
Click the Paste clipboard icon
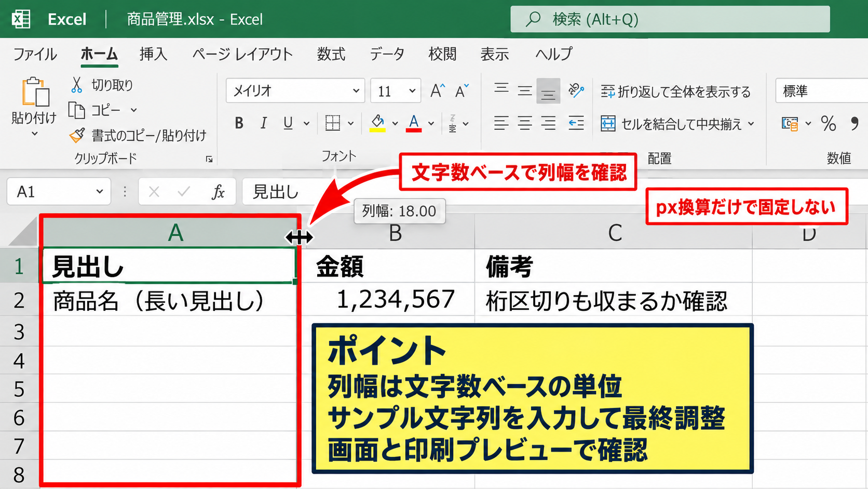tap(35, 92)
